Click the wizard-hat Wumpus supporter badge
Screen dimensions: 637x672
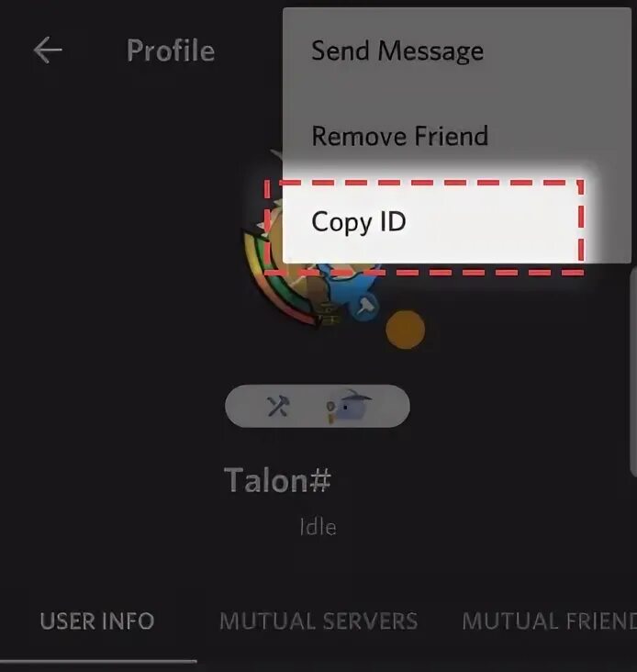[348, 407]
